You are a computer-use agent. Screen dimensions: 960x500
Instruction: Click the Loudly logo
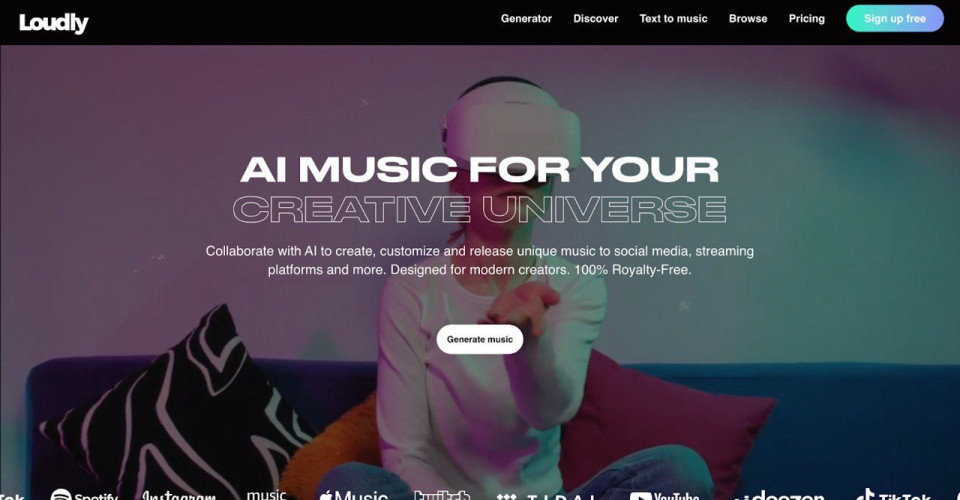point(54,23)
